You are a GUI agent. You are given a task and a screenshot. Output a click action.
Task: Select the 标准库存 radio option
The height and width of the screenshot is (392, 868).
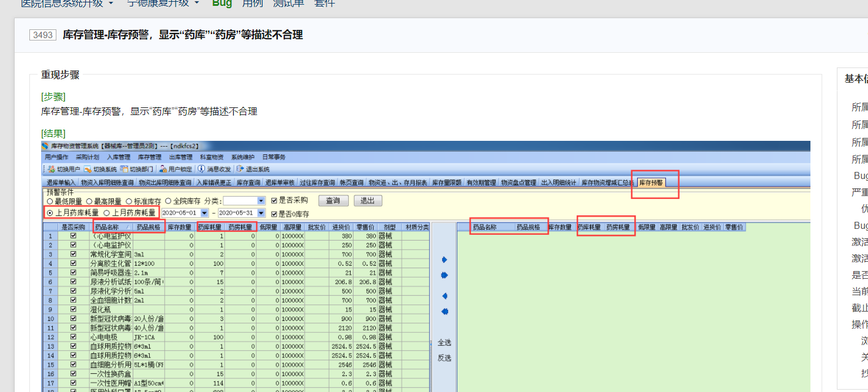[129, 201]
